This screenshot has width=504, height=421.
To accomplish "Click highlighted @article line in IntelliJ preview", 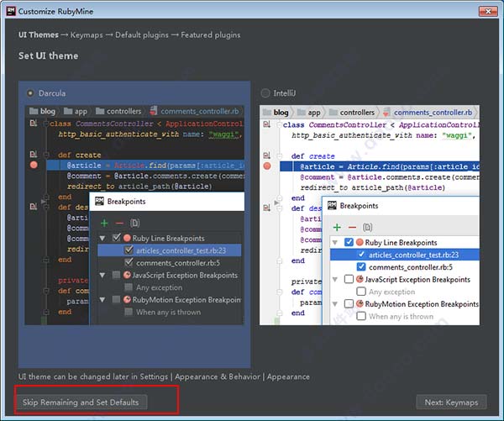I will tap(380, 166).
